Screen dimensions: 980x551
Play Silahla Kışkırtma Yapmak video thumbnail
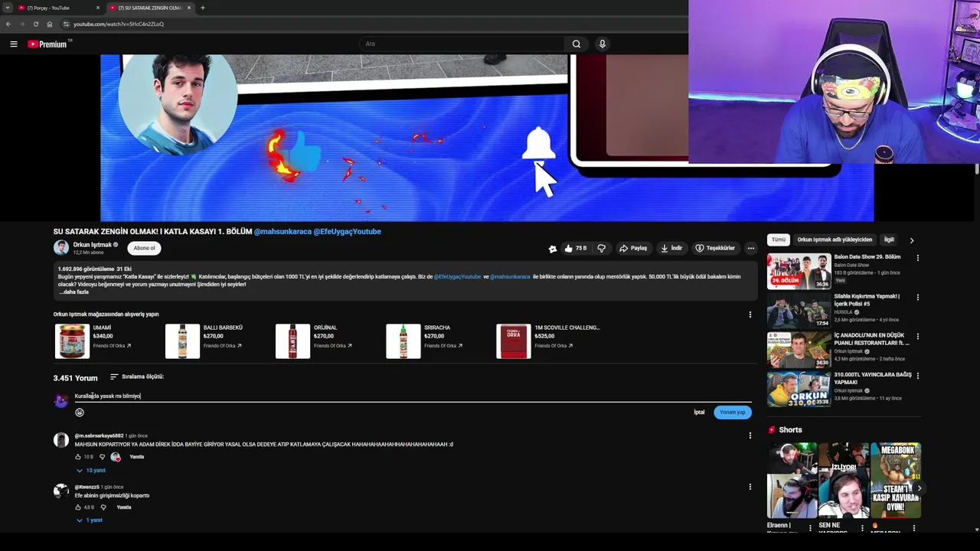point(799,310)
